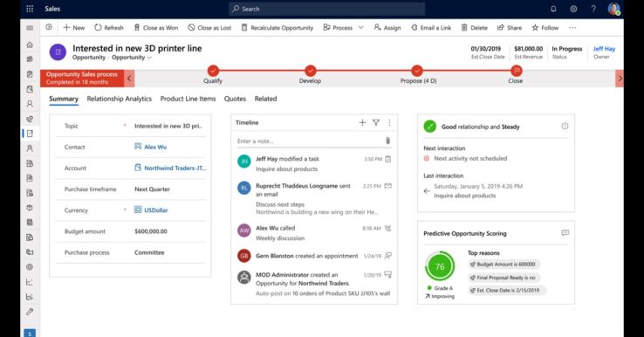Add timeline activity plus icon

(362, 122)
